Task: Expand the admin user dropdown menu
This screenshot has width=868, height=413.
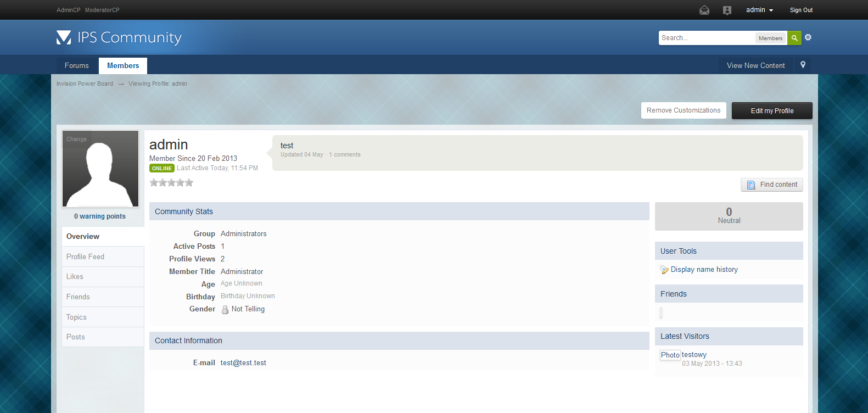Action: pos(759,10)
